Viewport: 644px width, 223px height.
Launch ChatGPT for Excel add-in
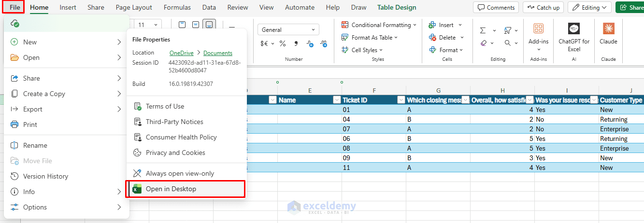pyautogui.click(x=574, y=28)
